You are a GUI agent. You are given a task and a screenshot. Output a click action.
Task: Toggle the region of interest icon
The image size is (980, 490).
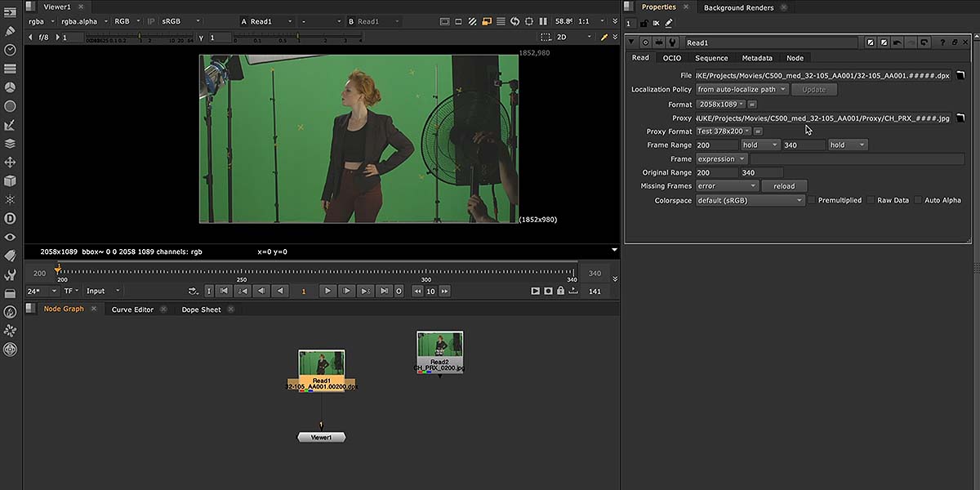point(530,21)
